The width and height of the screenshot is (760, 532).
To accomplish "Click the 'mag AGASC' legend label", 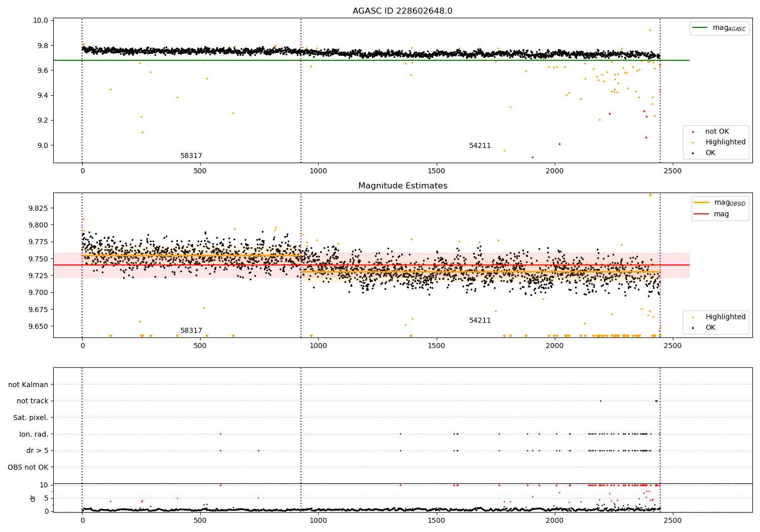I will click(x=729, y=28).
